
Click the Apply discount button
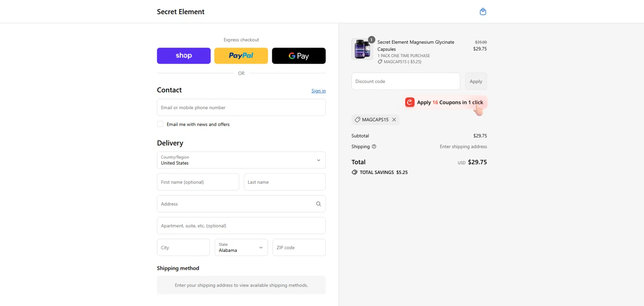click(x=476, y=81)
